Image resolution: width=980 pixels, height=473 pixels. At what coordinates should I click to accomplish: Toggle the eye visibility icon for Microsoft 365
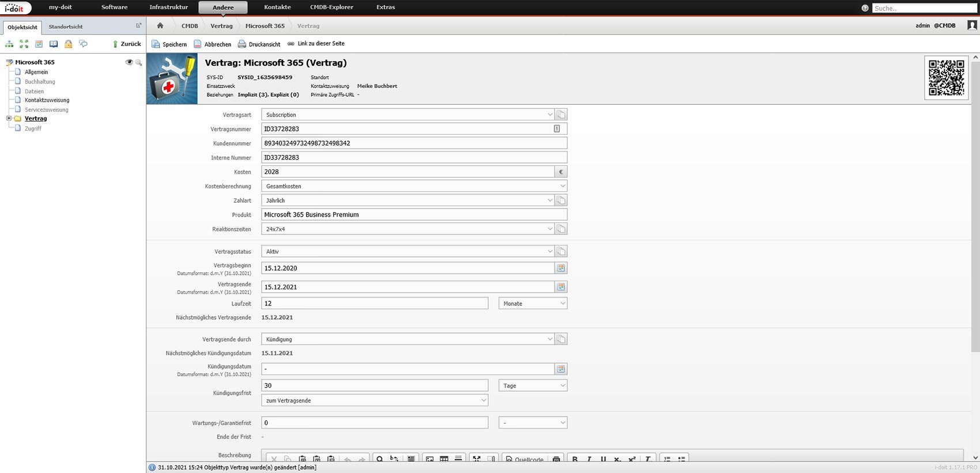(x=129, y=62)
